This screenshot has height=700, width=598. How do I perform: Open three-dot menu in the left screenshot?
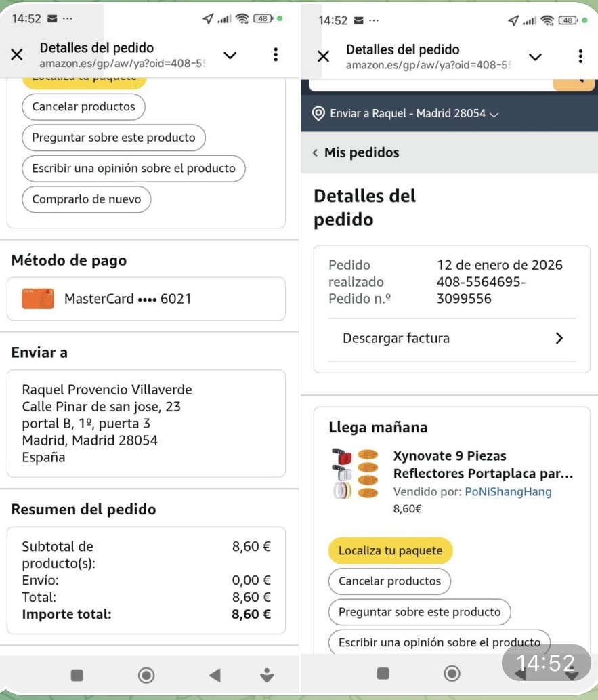pos(275,55)
